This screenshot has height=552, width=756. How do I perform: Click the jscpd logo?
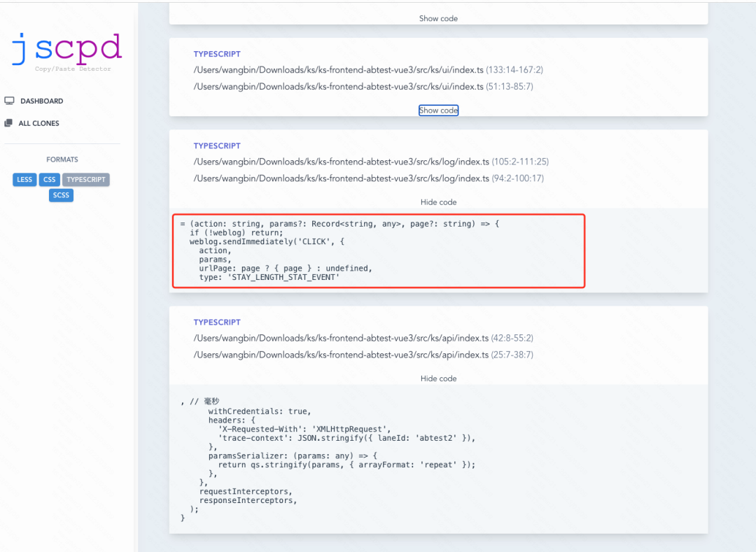coord(66,51)
